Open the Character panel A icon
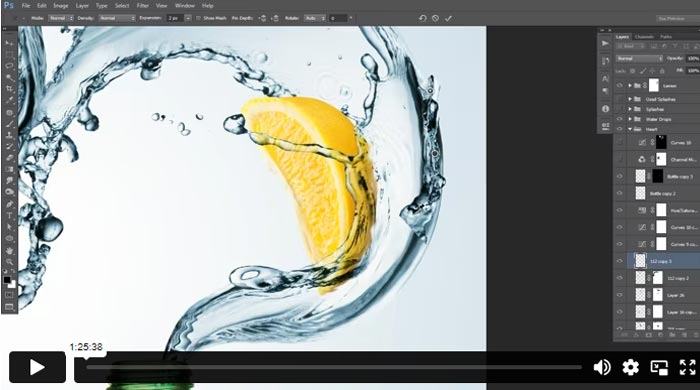Screen dimensions: 700x390 tap(605, 79)
